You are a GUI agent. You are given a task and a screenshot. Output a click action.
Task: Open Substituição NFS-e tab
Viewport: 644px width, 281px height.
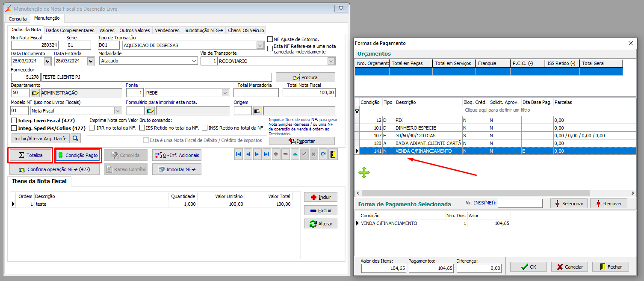[x=204, y=30]
